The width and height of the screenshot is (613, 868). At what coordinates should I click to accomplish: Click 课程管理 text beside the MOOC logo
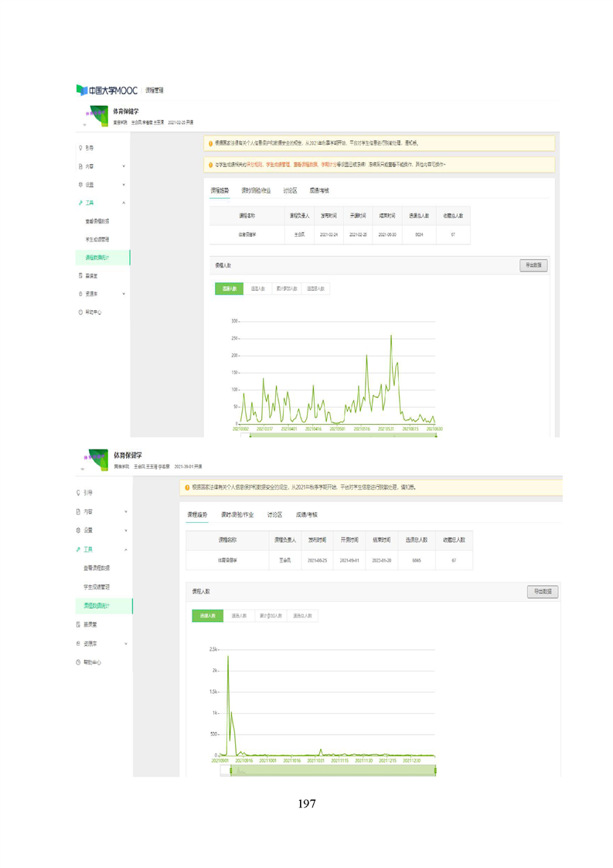click(155, 91)
